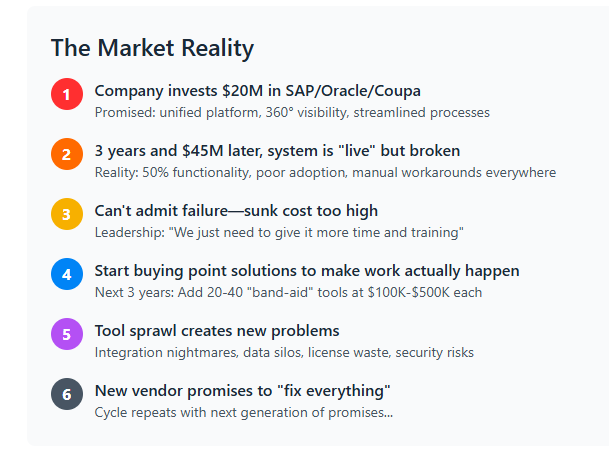Click the blue number 4 badge
This screenshot has width=609, height=457.
(67, 274)
